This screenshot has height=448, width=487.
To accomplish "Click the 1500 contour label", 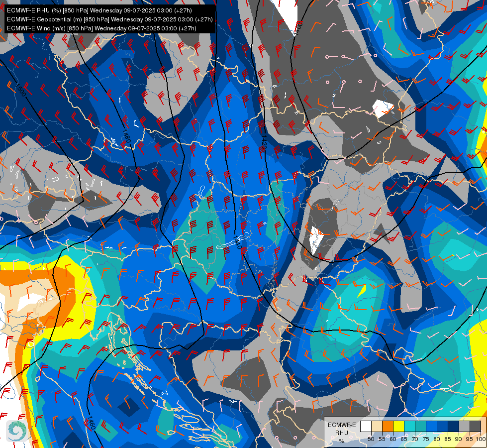I will click(20, 90).
